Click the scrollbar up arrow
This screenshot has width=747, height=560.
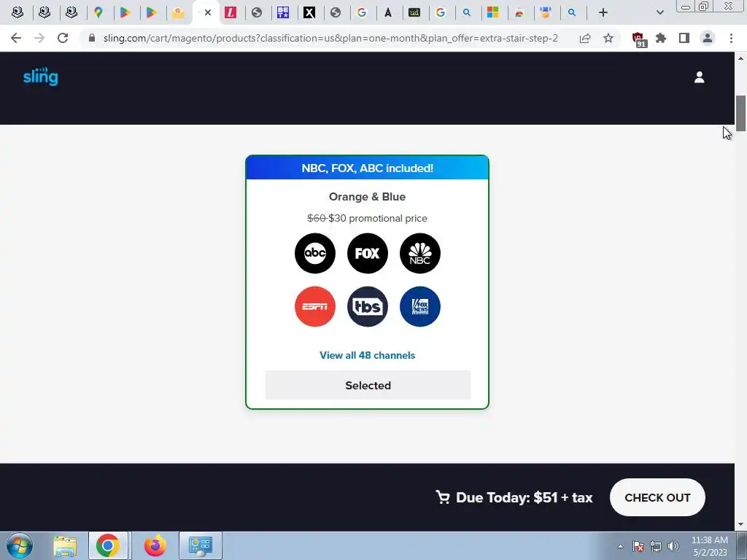[x=740, y=58]
